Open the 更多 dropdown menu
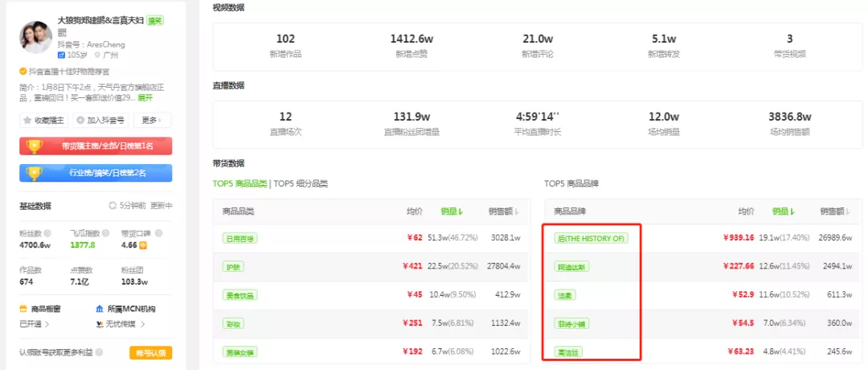The image size is (868, 370). 152,121
